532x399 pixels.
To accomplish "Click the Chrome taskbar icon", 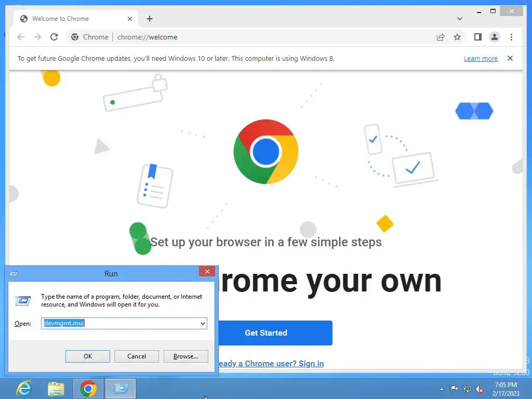I will [x=88, y=389].
